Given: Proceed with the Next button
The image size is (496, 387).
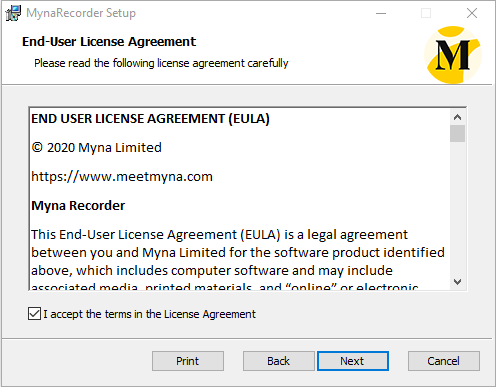Looking at the screenshot, I should (353, 361).
